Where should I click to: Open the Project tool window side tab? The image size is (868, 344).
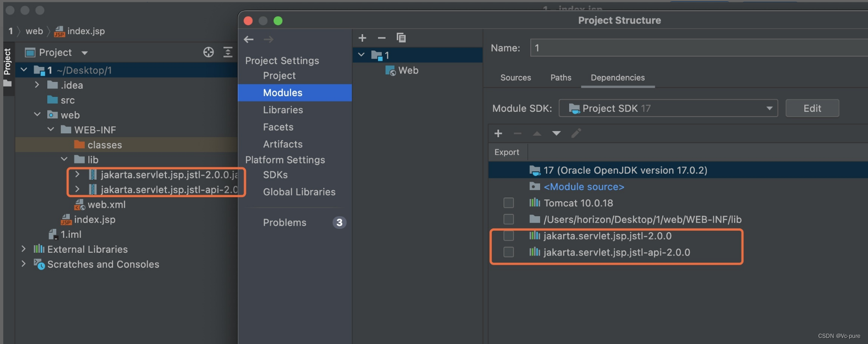coord(7,68)
